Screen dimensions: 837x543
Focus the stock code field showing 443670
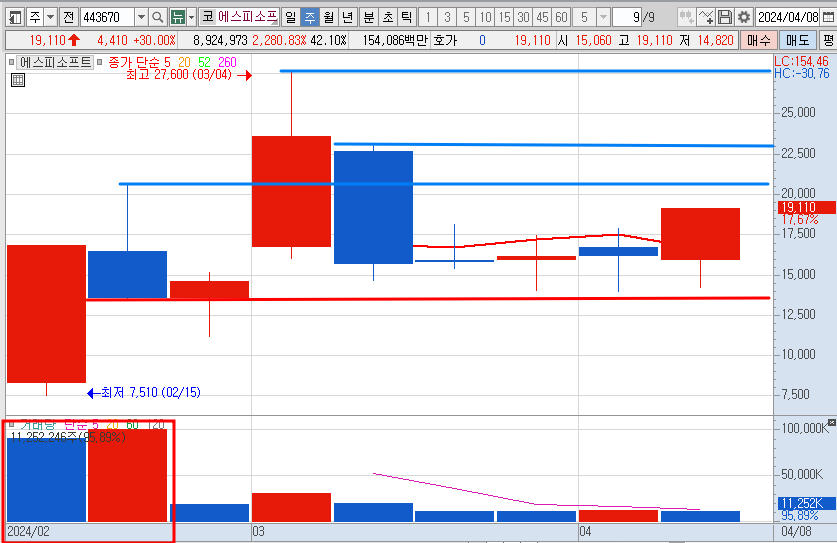pos(107,18)
